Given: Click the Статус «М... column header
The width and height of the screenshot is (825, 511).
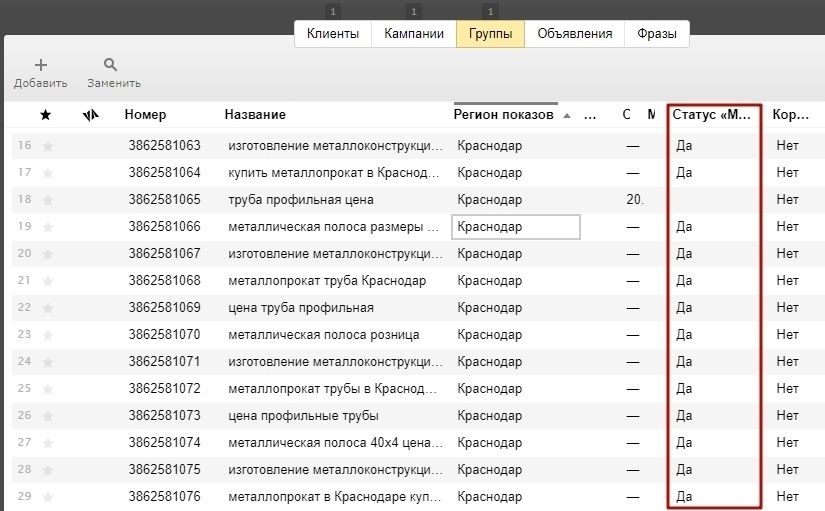Looking at the screenshot, I should coord(711,115).
